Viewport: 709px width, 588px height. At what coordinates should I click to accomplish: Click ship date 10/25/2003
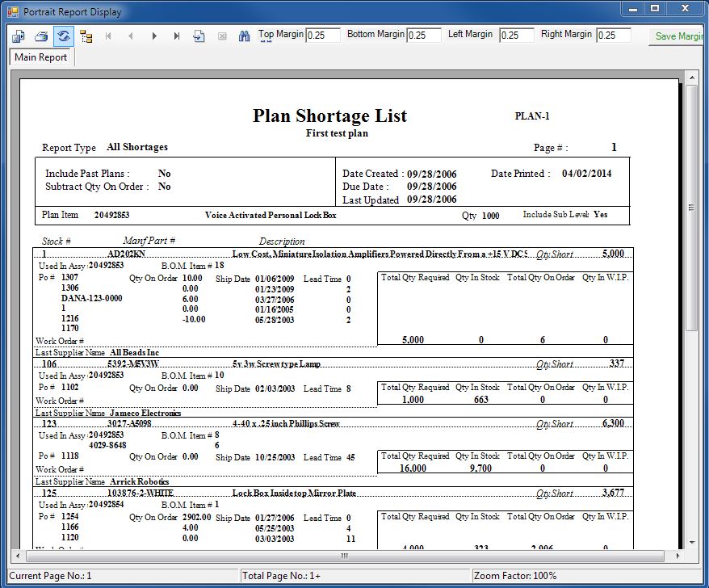(275, 457)
